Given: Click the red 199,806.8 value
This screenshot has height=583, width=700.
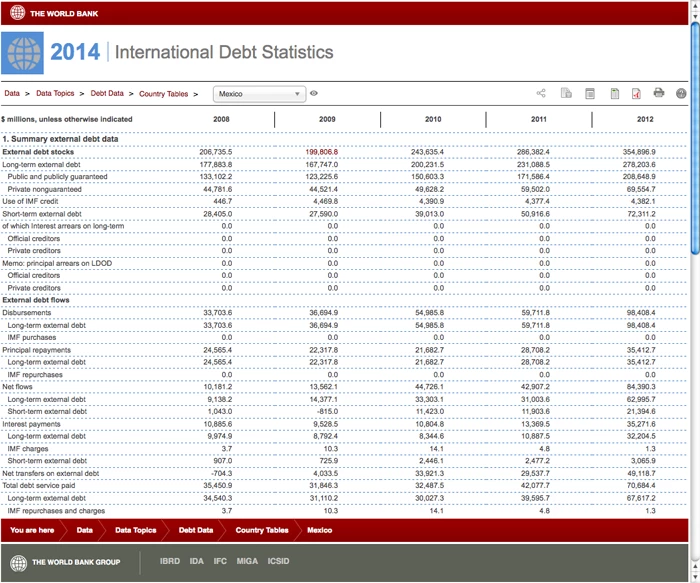Looking at the screenshot, I should point(321,152).
